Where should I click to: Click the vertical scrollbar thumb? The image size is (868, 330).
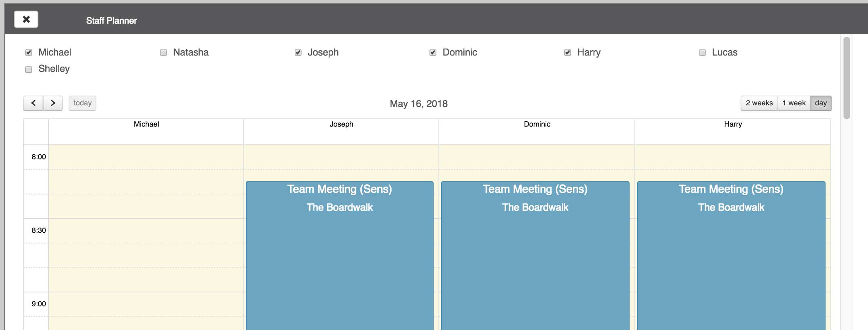tap(847, 78)
